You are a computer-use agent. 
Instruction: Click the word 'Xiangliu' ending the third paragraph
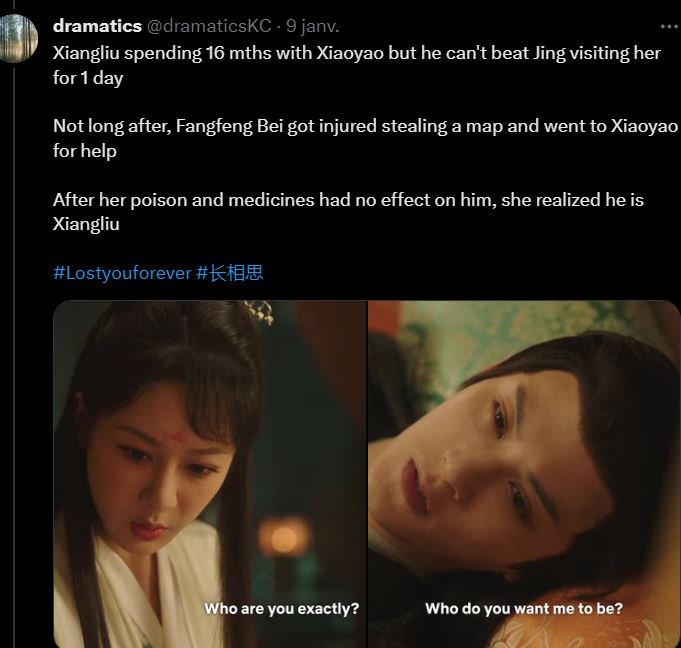pos(86,224)
